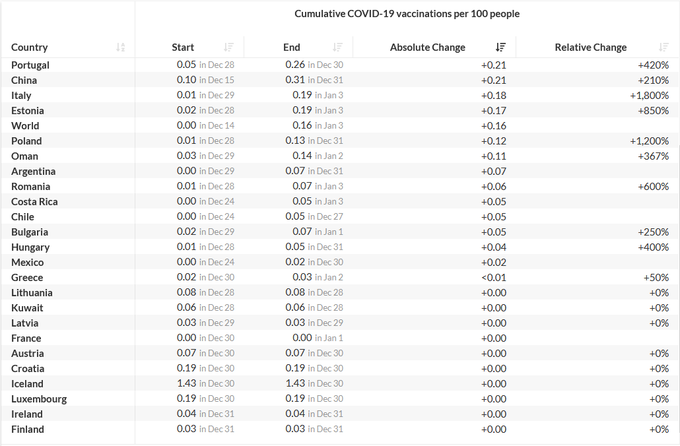Viewport: 680px width, 446px height.
Task: Select the Finland row name
Action: [x=28, y=430]
